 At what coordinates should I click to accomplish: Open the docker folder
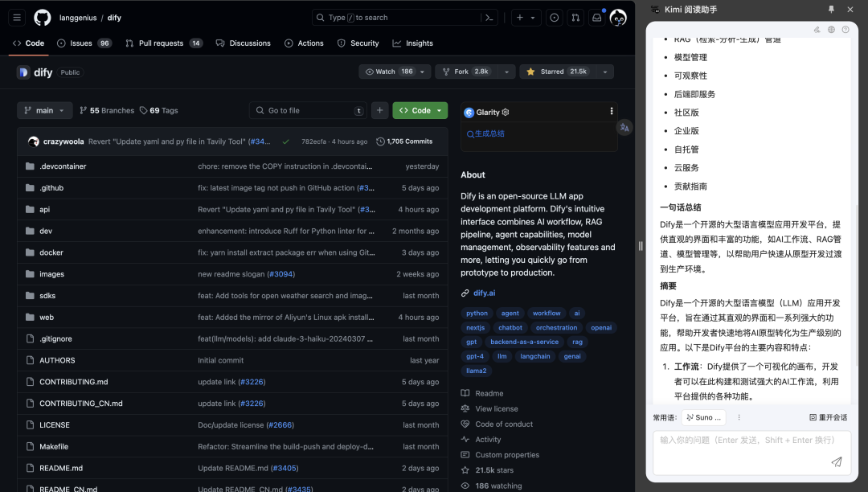[51, 253]
